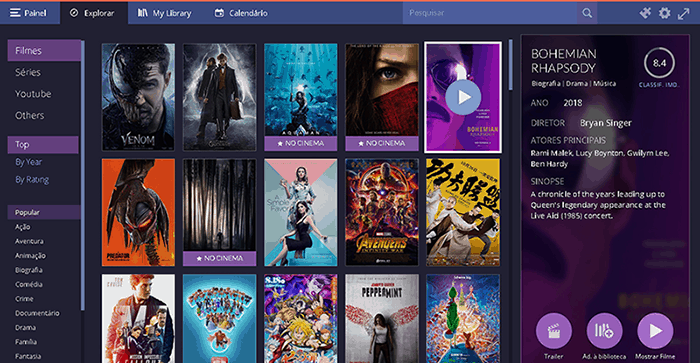Viewport: 700px width, 363px height.
Task: Open settings gear icon
Action: click(x=665, y=13)
